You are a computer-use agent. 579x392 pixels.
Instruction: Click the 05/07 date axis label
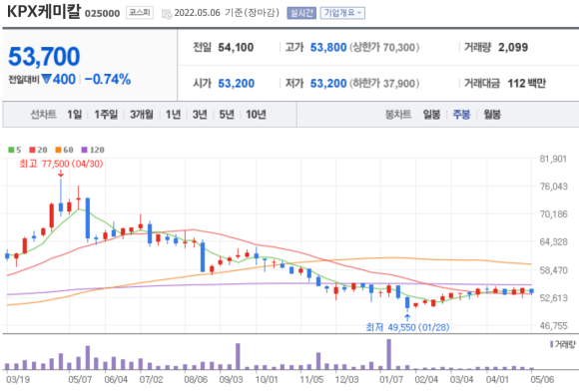(x=80, y=379)
